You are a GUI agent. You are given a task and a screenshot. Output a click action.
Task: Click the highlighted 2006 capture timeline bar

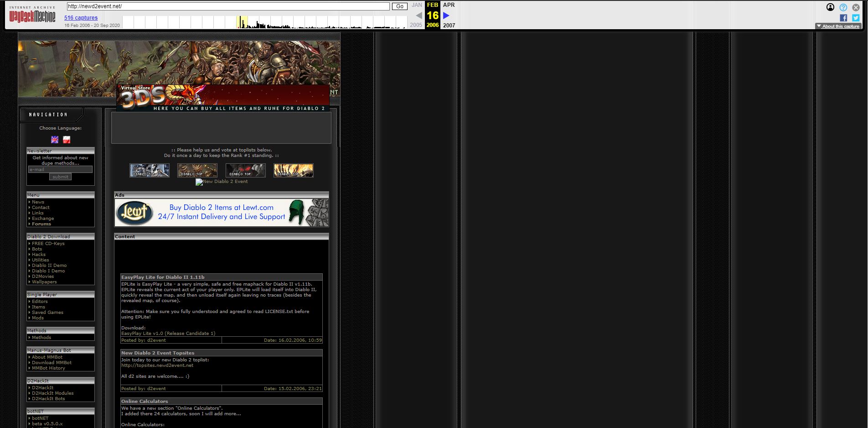[x=242, y=22]
